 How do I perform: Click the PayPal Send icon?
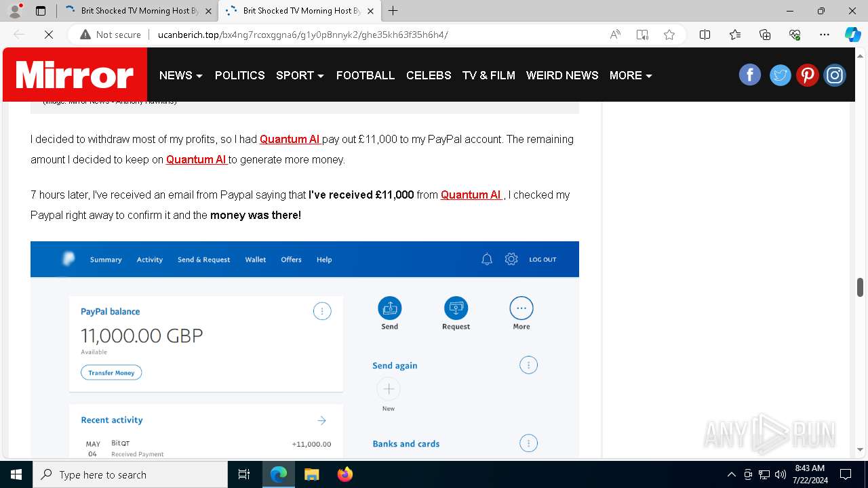pos(390,308)
